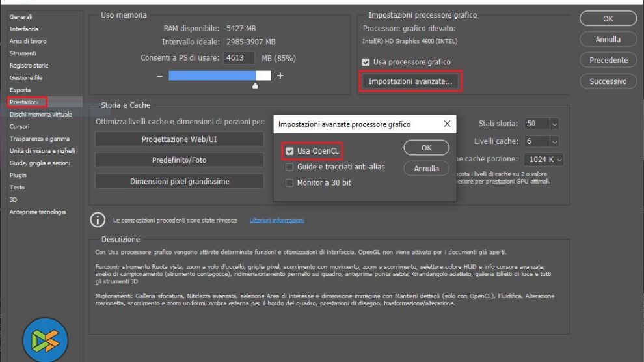Open Trasparenza e gamma category

click(40, 139)
